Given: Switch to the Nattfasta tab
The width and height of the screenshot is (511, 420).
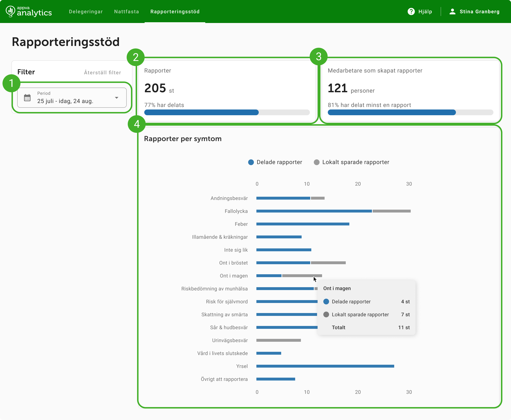Looking at the screenshot, I should (x=126, y=12).
